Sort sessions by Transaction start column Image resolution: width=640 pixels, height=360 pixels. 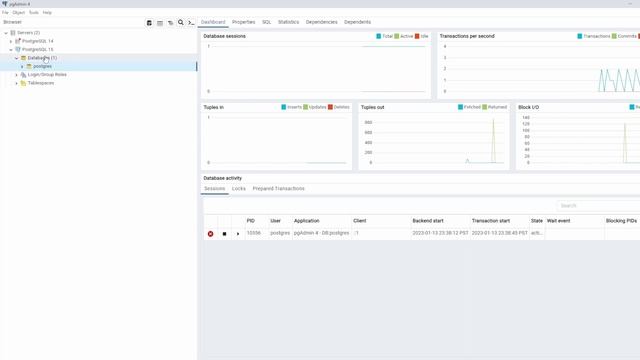[x=491, y=221]
